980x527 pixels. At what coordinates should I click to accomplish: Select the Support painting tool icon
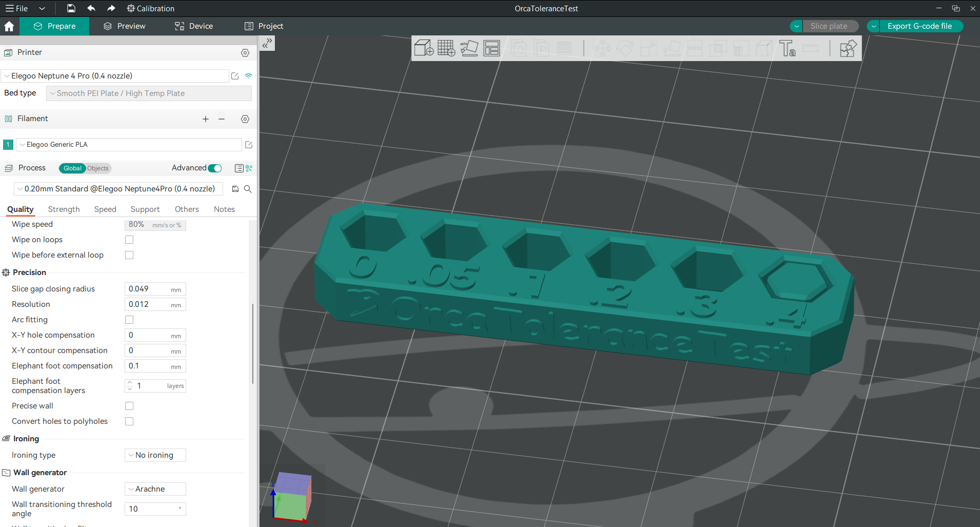click(x=741, y=49)
